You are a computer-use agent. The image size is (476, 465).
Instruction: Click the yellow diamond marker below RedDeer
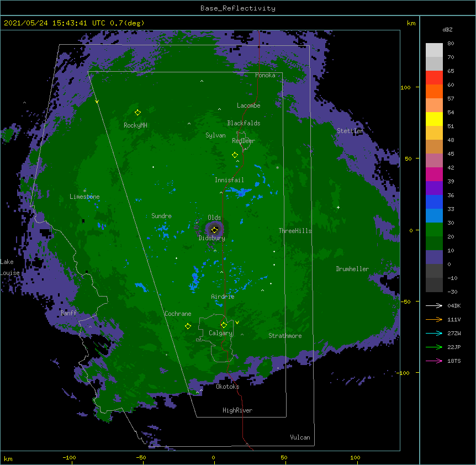pyautogui.click(x=235, y=155)
